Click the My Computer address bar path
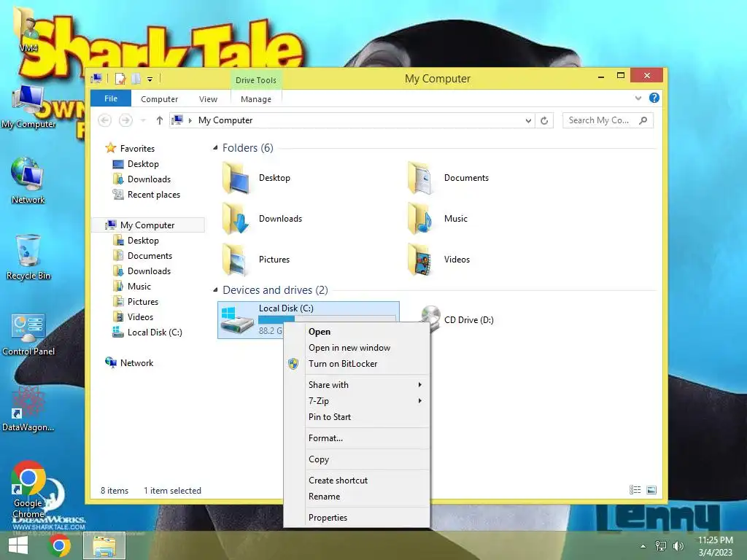The height and width of the screenshot is (560, 747). click(225, 120)
